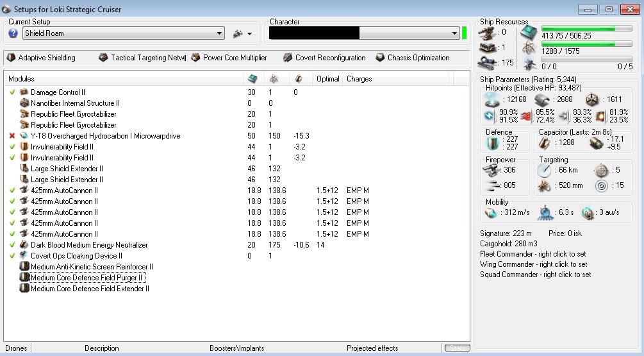Open the Description tab

point(102,348)
